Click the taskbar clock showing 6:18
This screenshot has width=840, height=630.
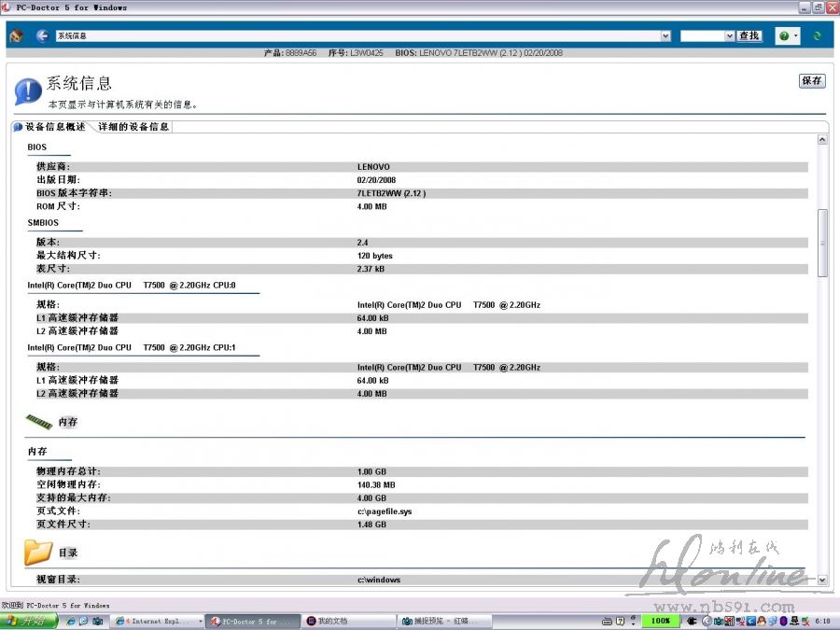(x=823, y=621)
